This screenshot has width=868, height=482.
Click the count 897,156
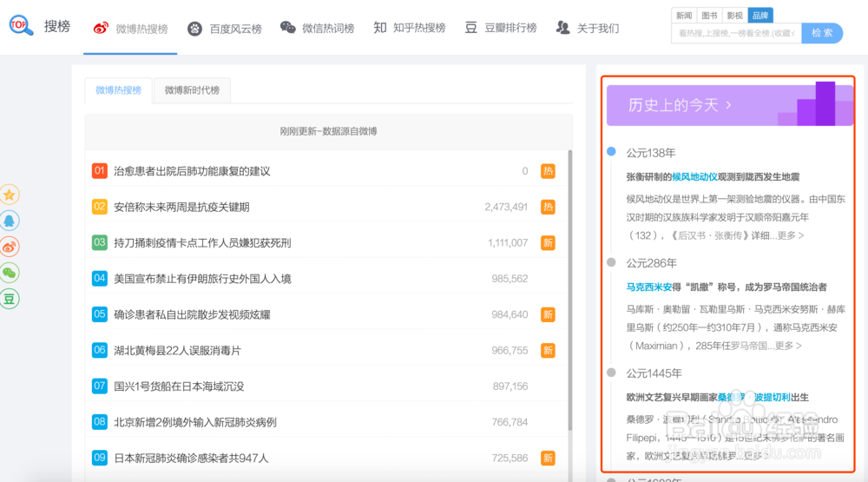click(x=510, y=386)
